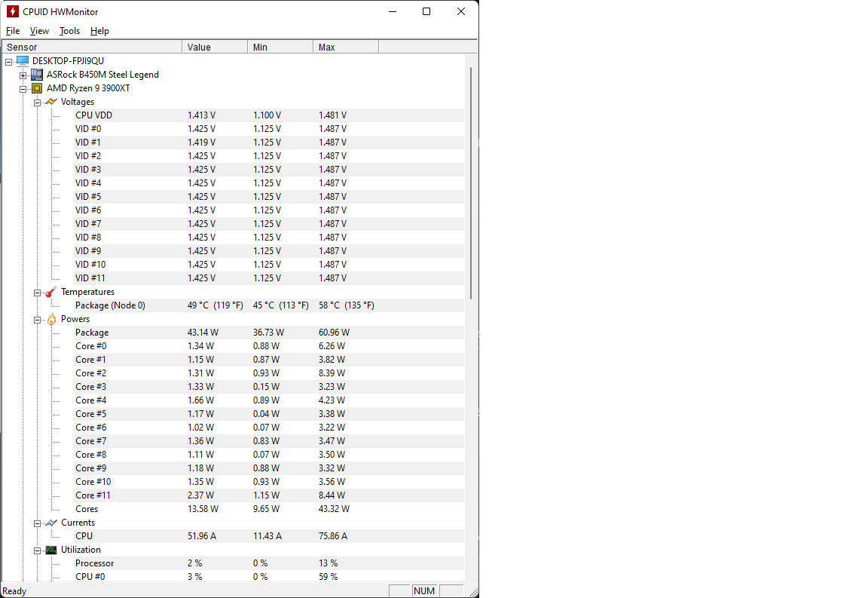Click the Currents waveform icon
Image resolution: width=868 pixels, height=598 pixels.
[x=51, y=523]
